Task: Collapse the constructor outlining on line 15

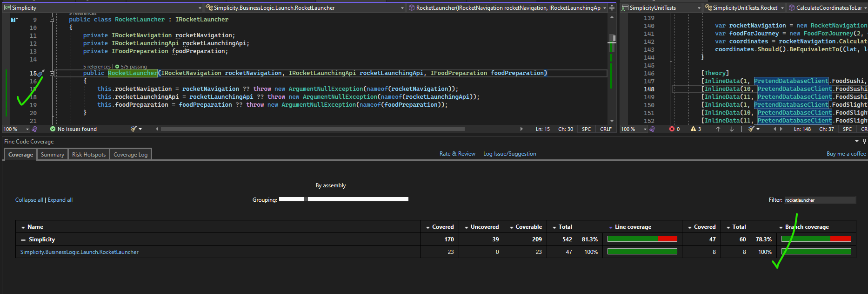Action: 52,73
